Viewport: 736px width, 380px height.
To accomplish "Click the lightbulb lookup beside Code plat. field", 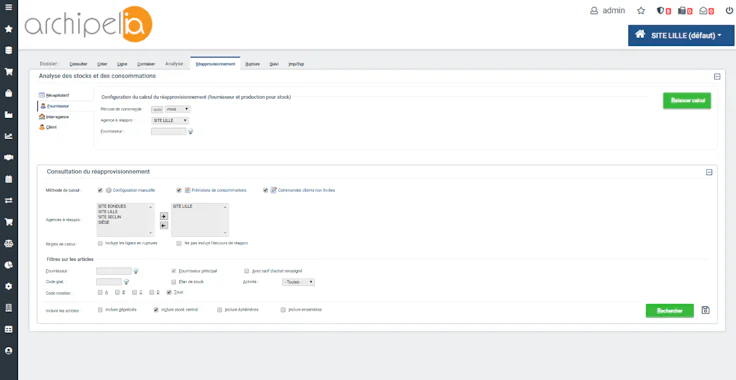I will [x=126, y=282].
